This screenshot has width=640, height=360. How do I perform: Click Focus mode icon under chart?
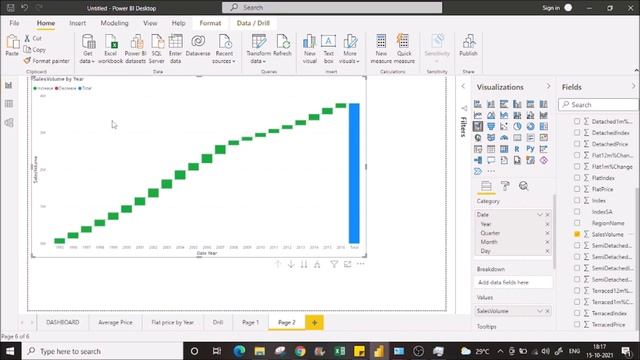pyautogui.click(x=347, y=264)
